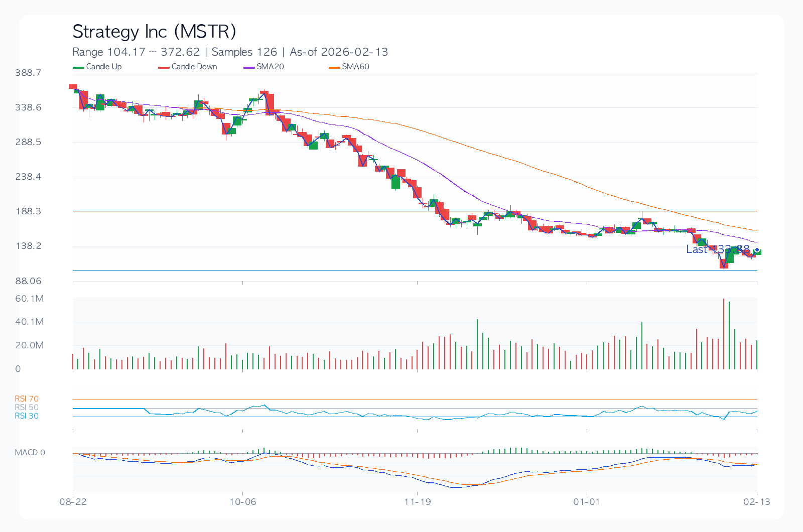Click the orange SMA60 legend swatch

(x=334, y=67)
